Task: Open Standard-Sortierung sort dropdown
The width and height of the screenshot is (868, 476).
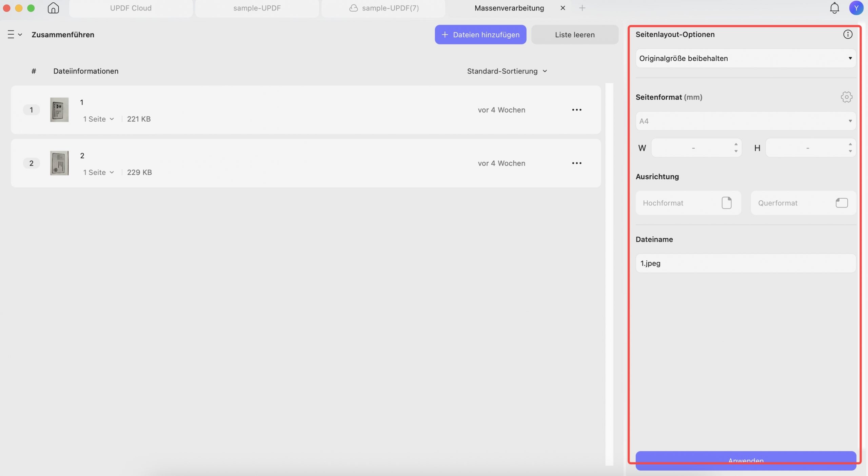Action: [x=507, y=71]
